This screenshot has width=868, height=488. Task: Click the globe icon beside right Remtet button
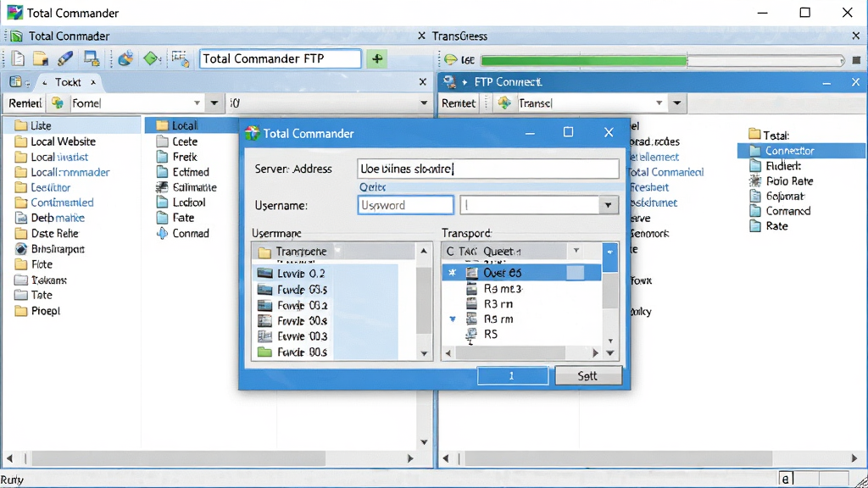coord(504,103)
